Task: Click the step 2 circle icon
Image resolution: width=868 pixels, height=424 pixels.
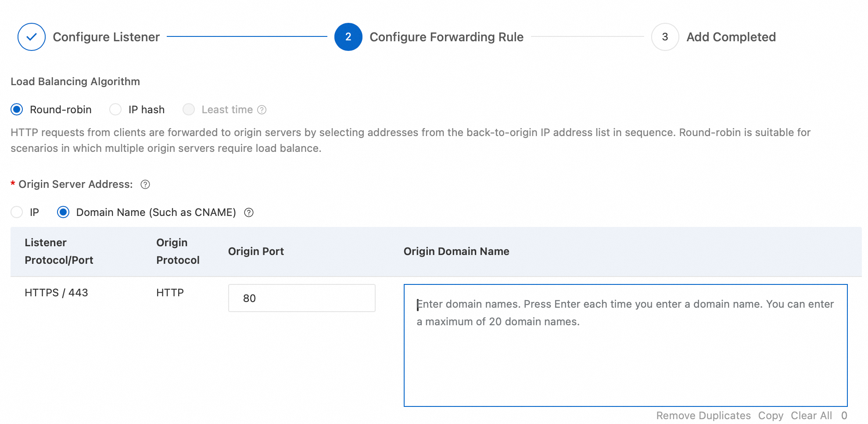Action: click(348, 37)
